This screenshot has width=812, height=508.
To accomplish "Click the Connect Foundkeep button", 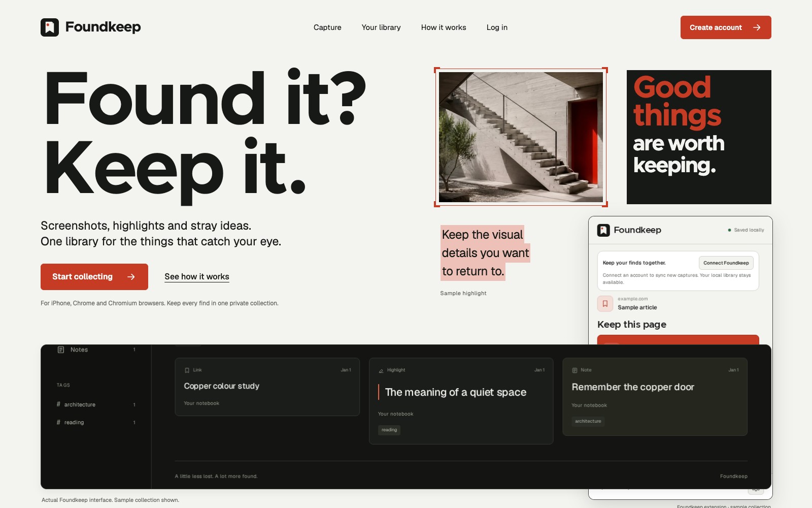I will click(x=726, y=263).
